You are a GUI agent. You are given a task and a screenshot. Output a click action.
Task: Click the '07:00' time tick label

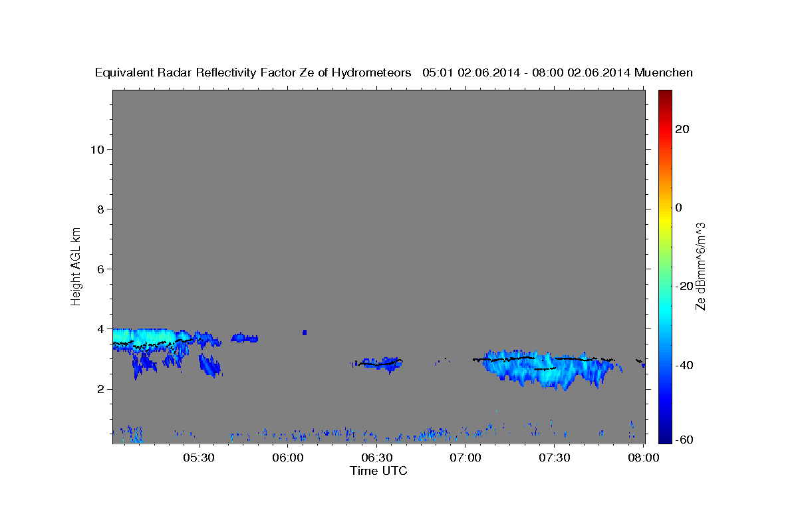point(465,458)
